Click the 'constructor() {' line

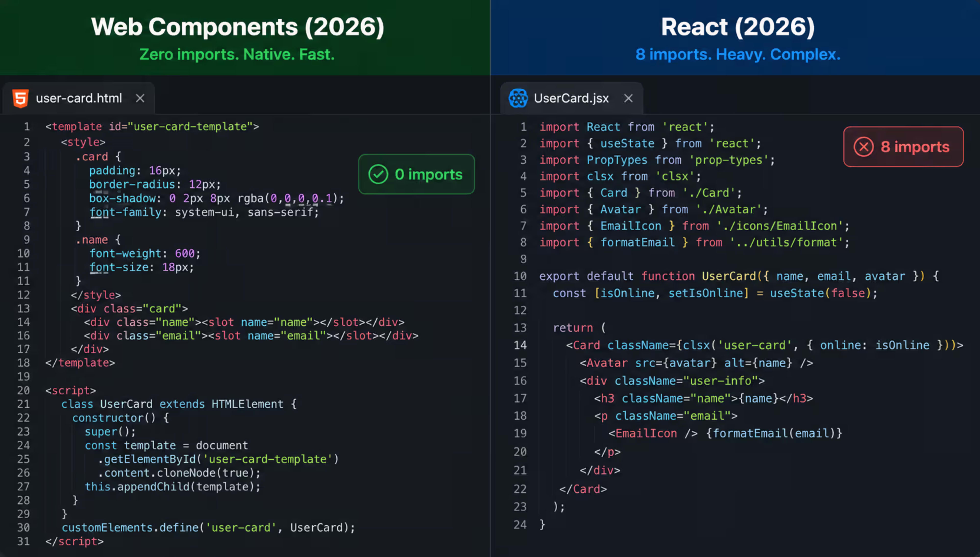pos(120,418)
